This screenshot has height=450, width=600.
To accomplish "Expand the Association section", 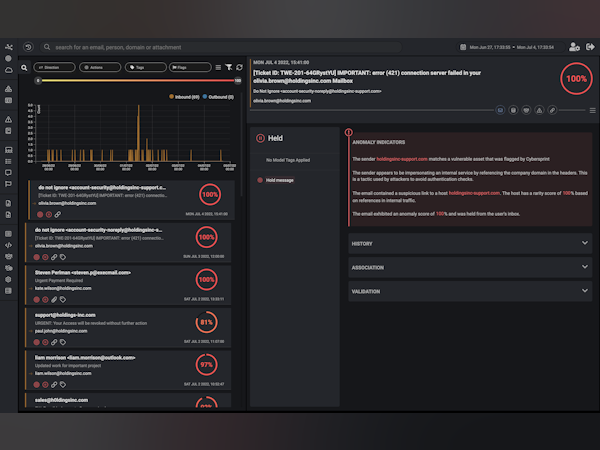I will tap(470, 267).
